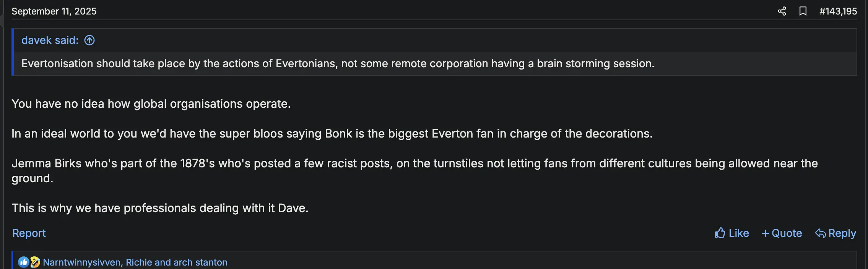868x269 pixels.
Task: Like the post using the thumbs-up button
Action: tap(731, 233)
